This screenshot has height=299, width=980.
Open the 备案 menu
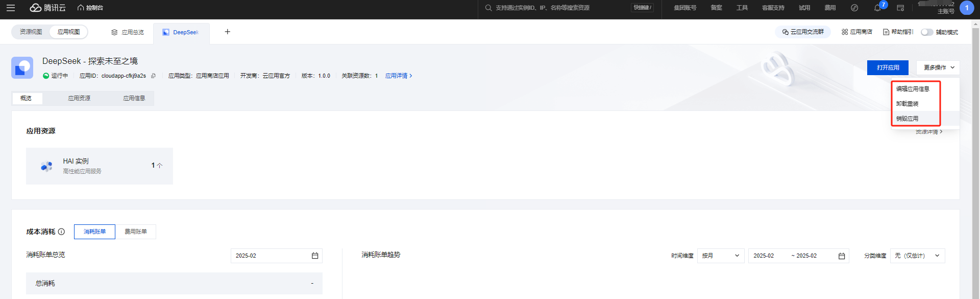point(717,8)
